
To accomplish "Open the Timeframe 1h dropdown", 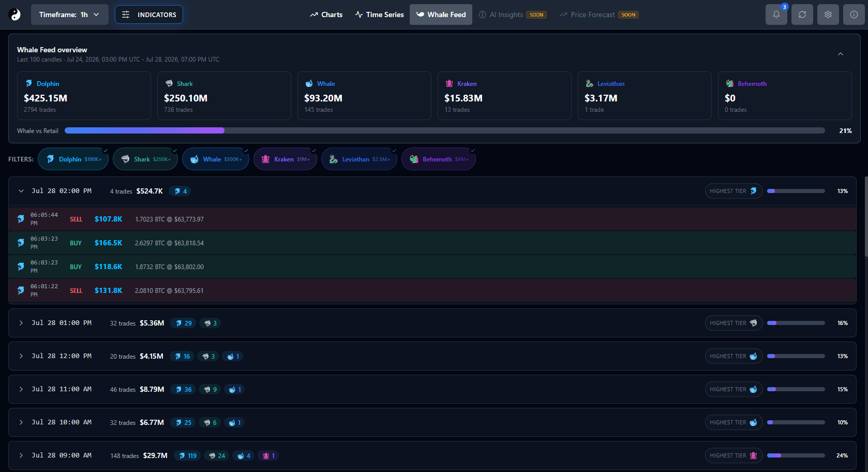I will coord(70,14).
